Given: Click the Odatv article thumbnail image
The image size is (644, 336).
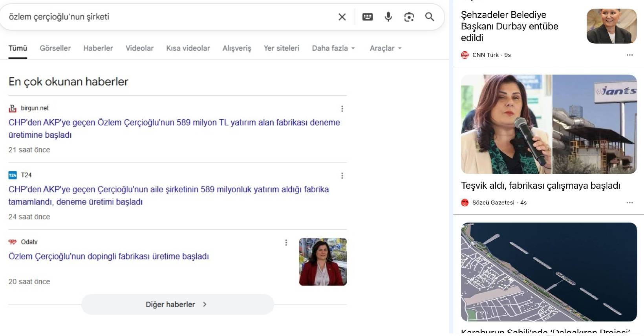Looking at the screenshot, I should (x=323, y=262).
